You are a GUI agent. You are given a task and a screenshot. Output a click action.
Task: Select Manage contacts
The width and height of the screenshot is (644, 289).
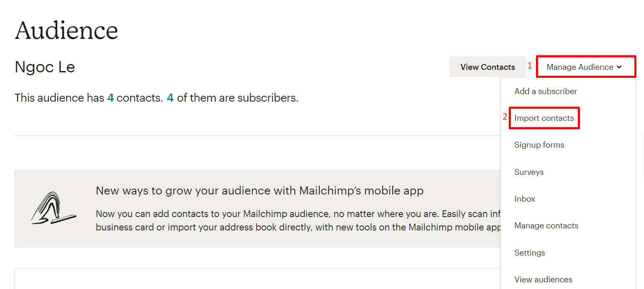pyautogui.click(x=546, y=225)
